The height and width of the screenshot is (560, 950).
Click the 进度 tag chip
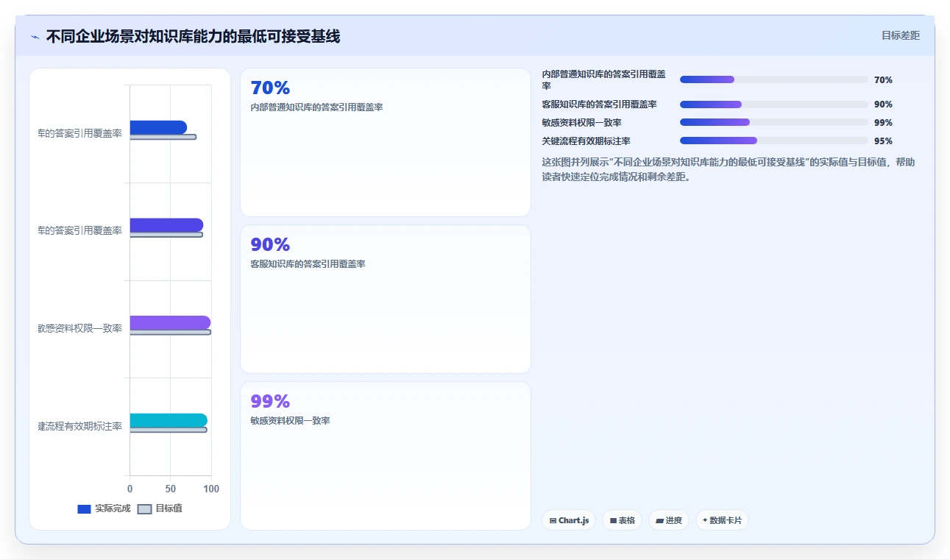[669, 520]
